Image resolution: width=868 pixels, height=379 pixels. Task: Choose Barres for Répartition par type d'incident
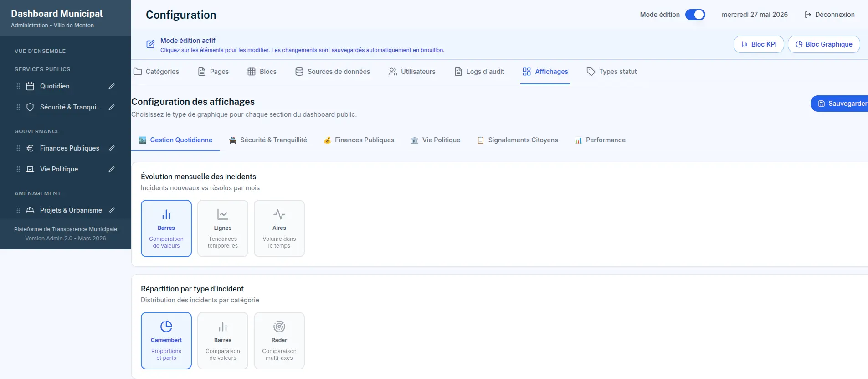(x=223, y=341)
